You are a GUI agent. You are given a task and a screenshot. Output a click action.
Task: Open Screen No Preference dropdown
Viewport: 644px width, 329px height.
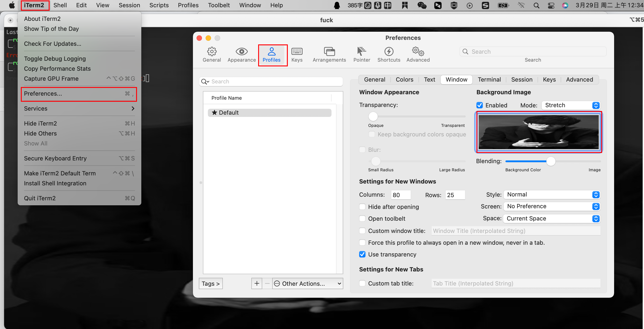[552, 206]
